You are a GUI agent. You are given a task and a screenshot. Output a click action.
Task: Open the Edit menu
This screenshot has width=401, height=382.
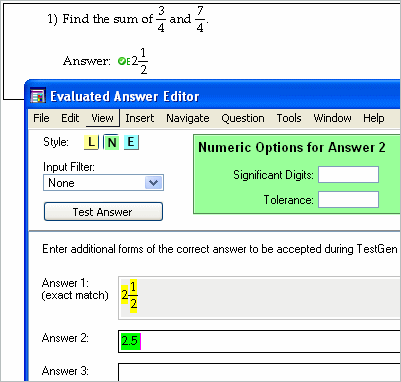(70, 118)
